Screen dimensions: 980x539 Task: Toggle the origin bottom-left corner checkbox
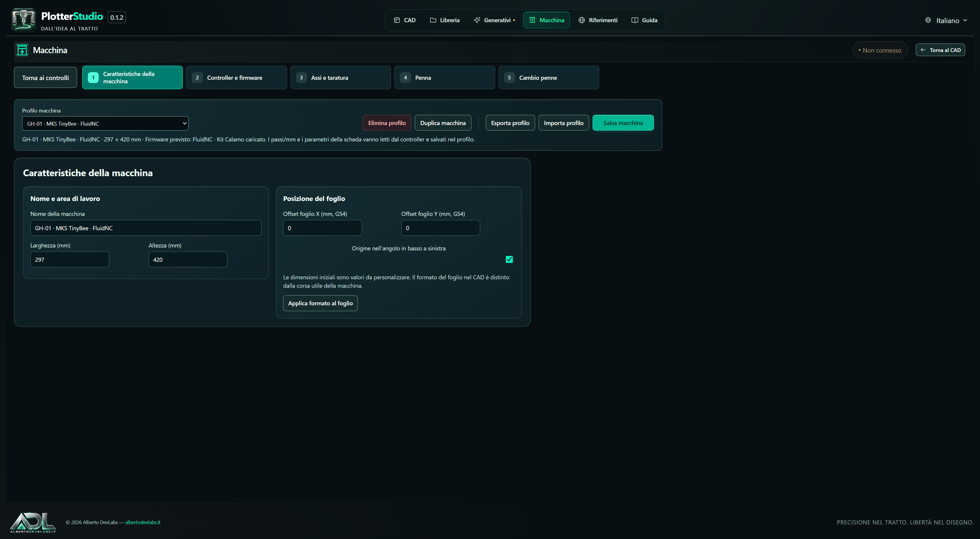coord(509,260)
